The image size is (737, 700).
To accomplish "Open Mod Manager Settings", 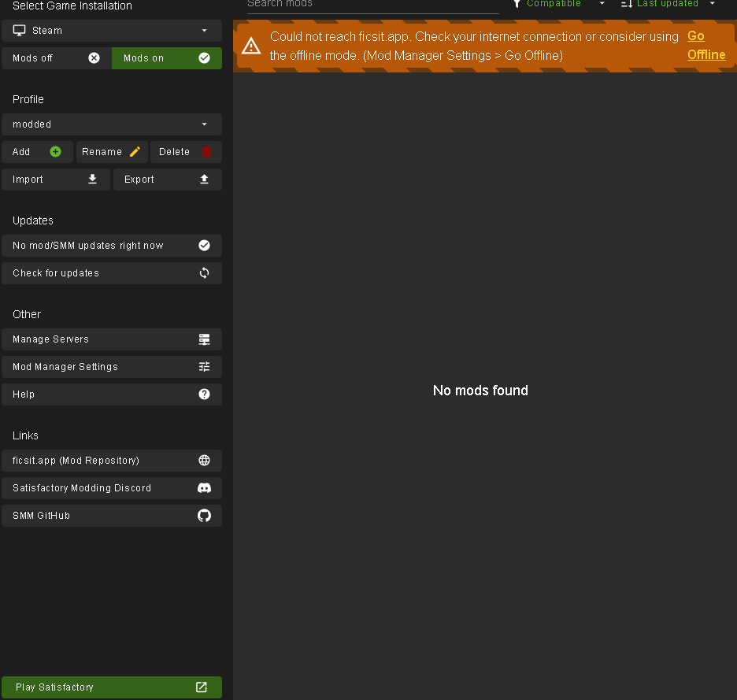I will (x=112, y=367).
